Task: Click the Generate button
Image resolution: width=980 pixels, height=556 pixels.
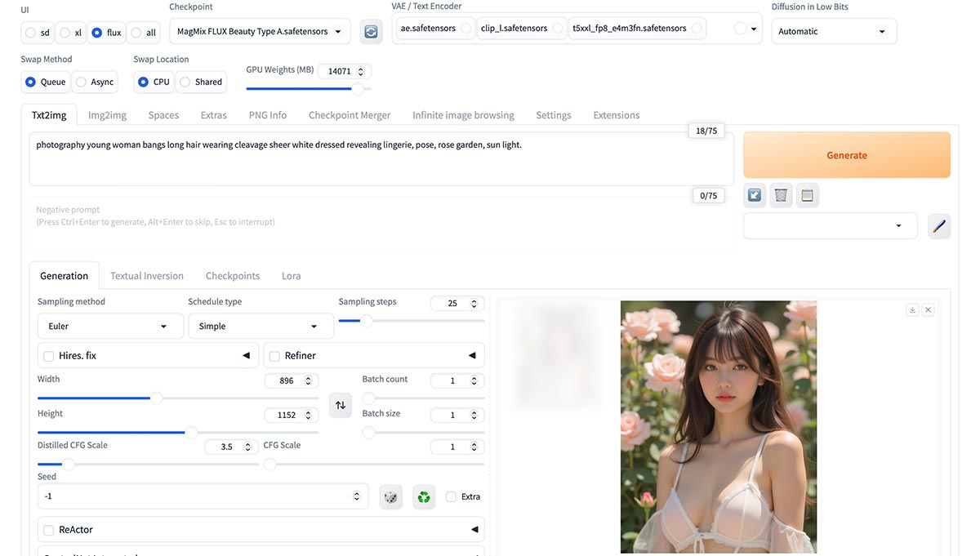Action: click(846, 154)
